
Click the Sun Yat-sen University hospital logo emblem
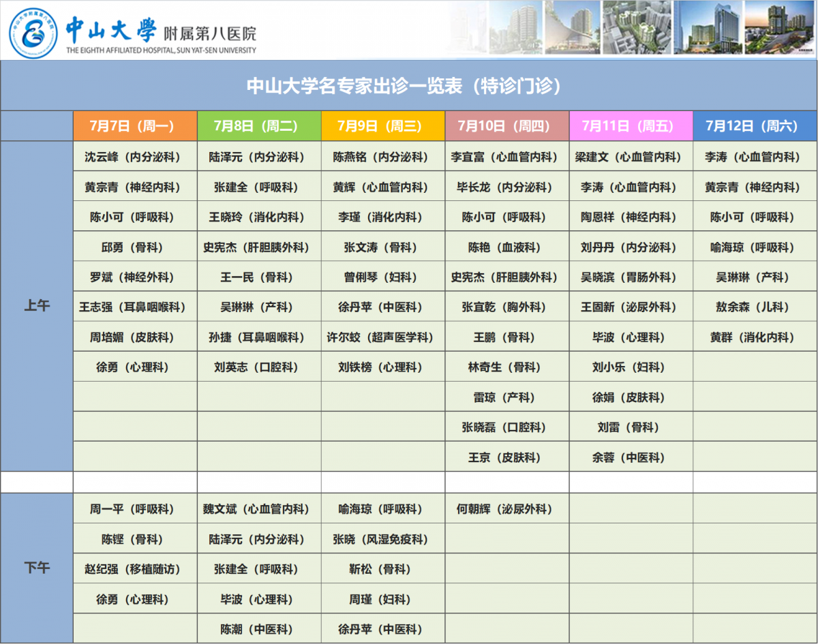click(33, 32)
